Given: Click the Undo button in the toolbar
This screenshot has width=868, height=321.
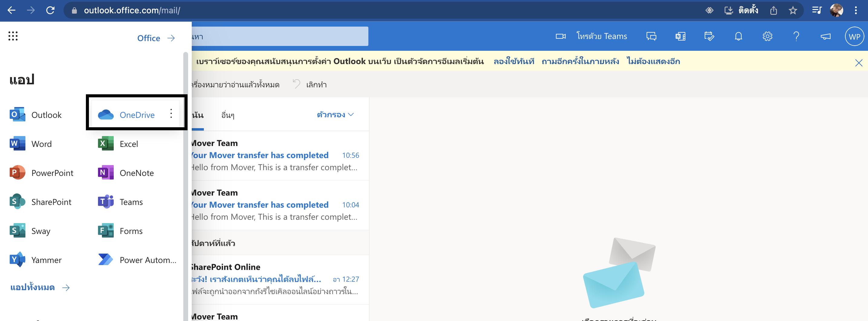Looking at the screenshot, I should point(310,84).
